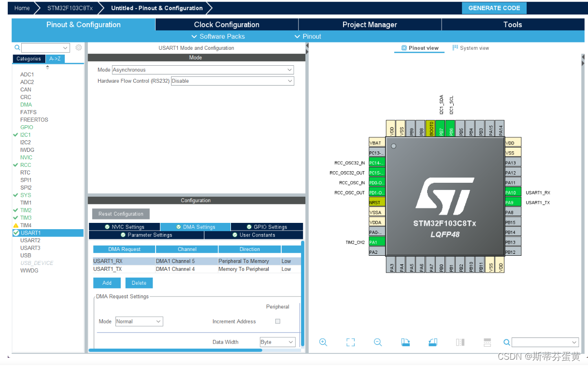Select the PA1 pin on the chip

(377, 242)
